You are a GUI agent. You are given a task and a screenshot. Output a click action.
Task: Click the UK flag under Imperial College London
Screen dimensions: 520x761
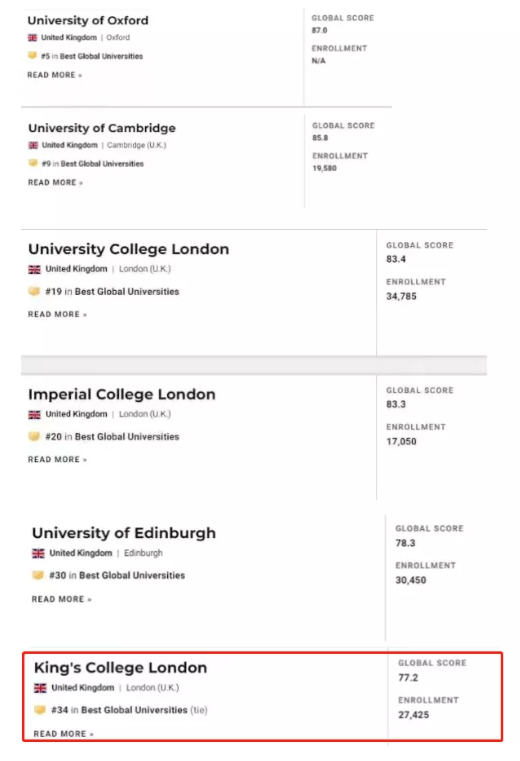(34, 414)
